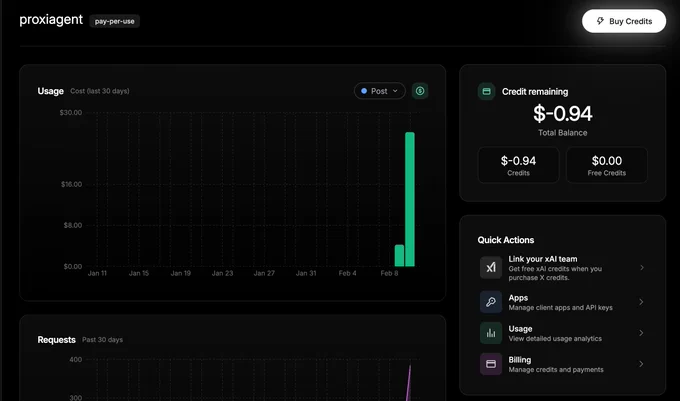Viewport: 680px width, 401px height.
Task: Click the xAI logo icon
Action: [x=491, y=267]
